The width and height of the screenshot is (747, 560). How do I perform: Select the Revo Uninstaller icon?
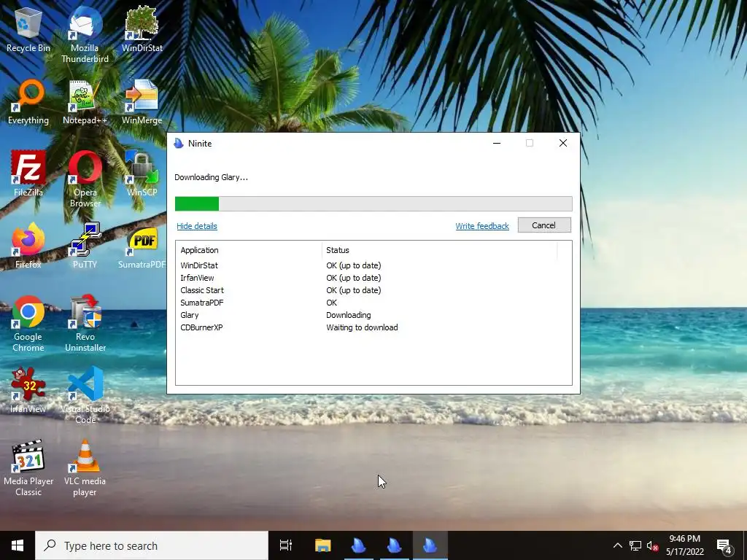click(85, 324)
